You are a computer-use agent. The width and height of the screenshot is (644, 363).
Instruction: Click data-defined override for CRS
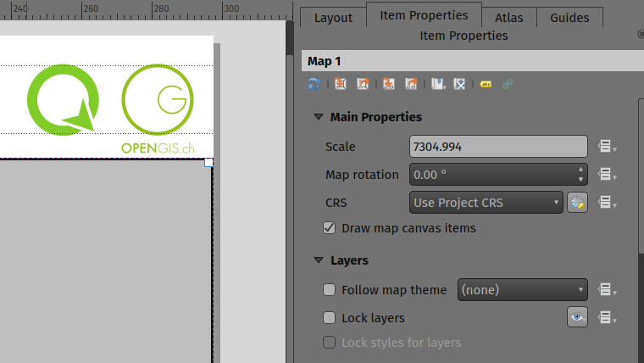pos(606,202)
